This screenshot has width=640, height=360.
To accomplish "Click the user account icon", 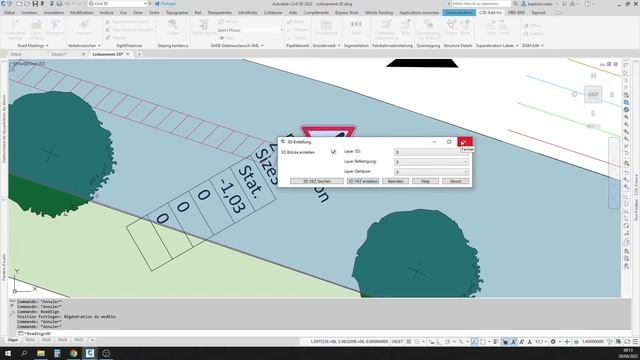I will [x=524, y=4].
